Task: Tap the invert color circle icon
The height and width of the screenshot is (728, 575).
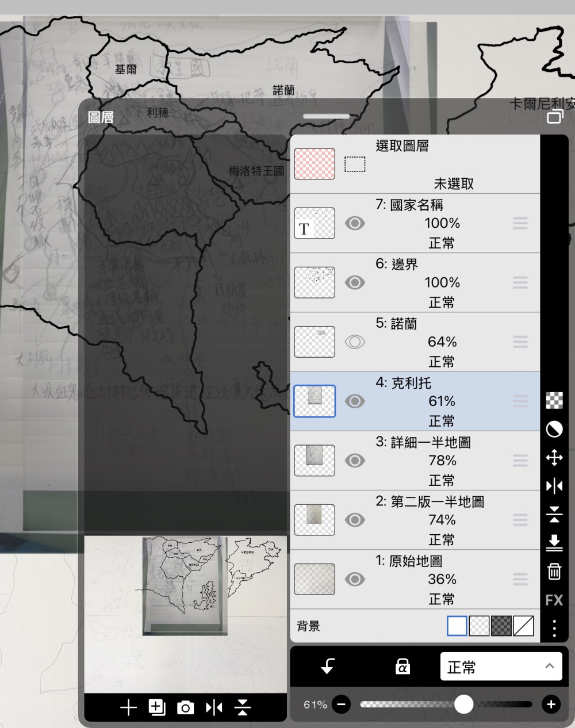Action: point(554,429)
